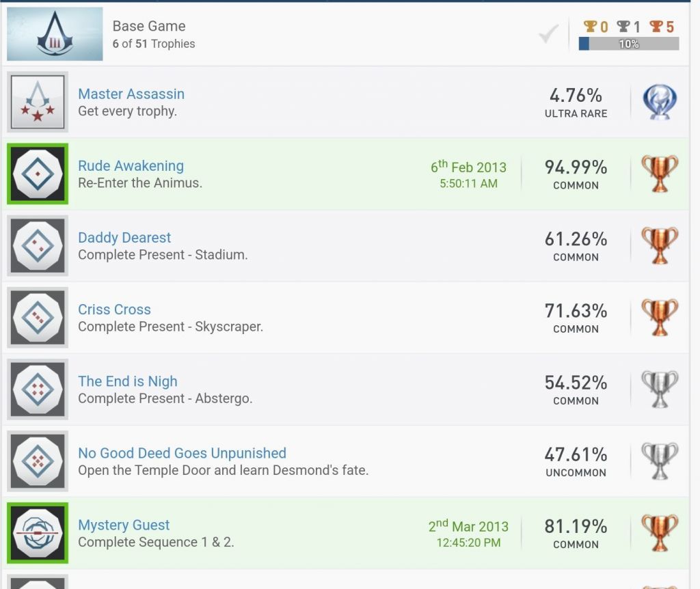Click the Assassin's Creed III game thumbnail

click(x=55, y=34)
